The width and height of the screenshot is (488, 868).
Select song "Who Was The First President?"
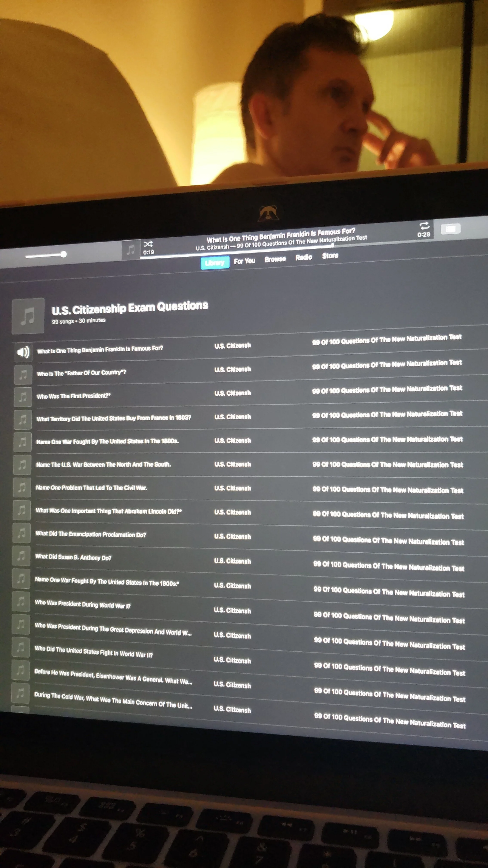tap(74, 396)
